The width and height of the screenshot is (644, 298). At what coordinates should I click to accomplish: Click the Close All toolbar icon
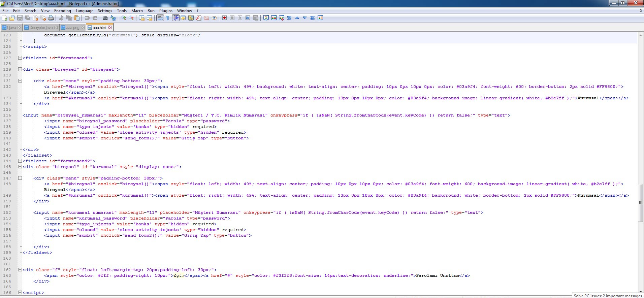coord(43,18)
